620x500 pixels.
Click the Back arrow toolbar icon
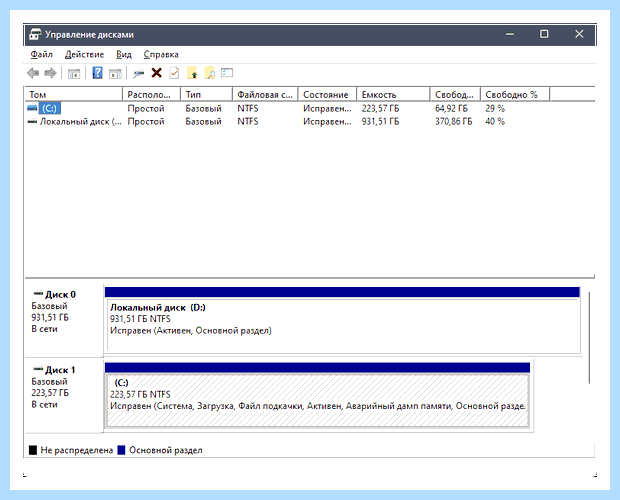(x=33, y=73)
